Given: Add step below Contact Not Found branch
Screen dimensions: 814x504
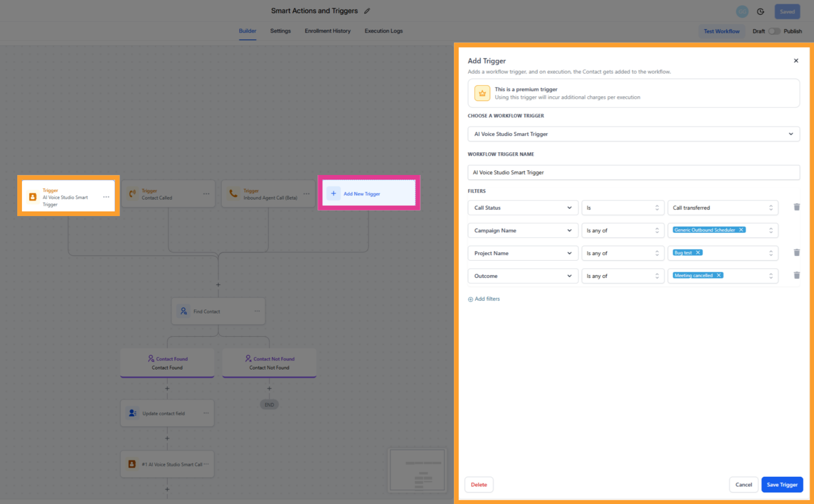Looking at the screenshot, I should [269, 388].
